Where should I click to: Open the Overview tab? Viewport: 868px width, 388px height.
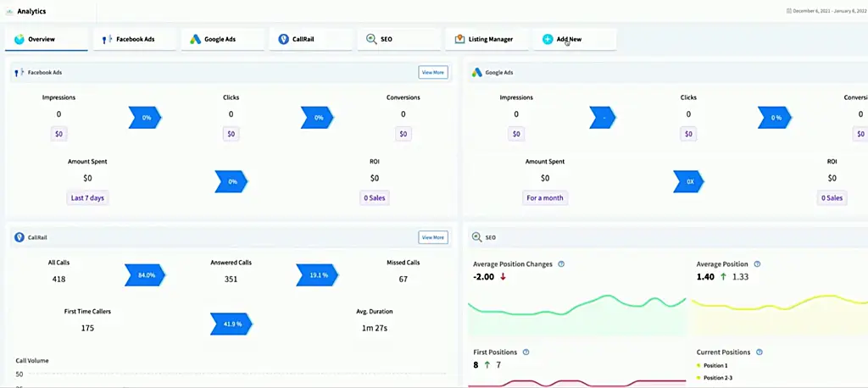[x=47, y=40]
